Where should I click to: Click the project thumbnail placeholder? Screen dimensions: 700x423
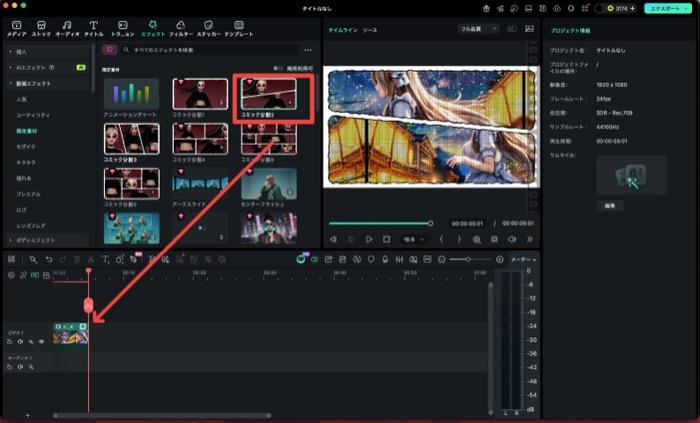pyautogui.click(x=631, y=175)
